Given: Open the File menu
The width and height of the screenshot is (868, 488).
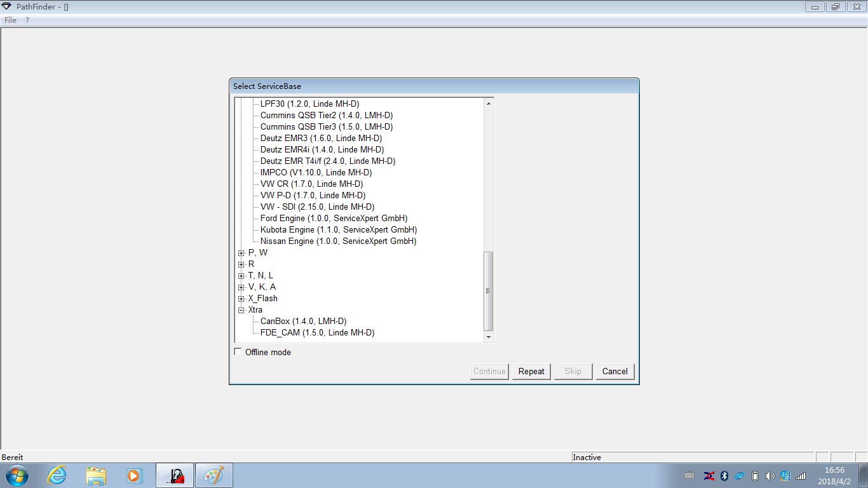Looking at the screenshot, I should [10, 20].
